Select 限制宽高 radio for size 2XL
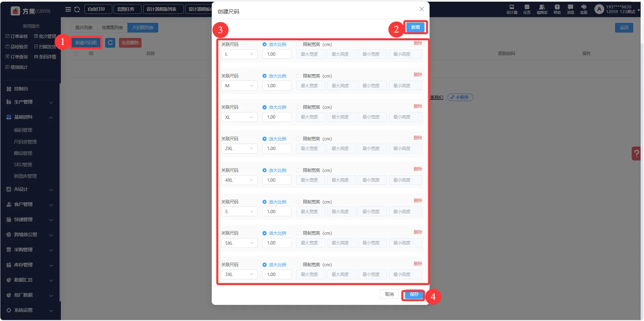Viewport: 644px width, 321px height. click(x=298, y=139)
